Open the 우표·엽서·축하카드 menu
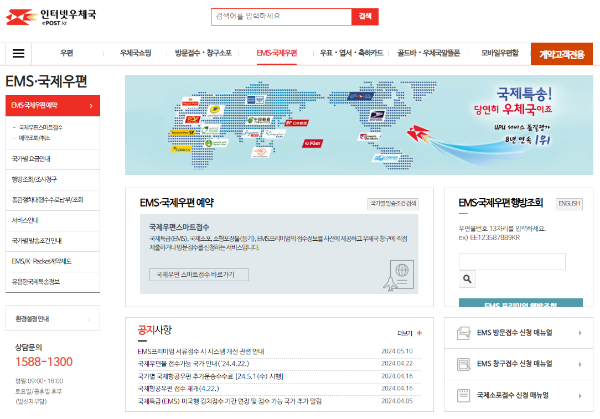This screenshot has height=419, width=600. tap(351, 53)
